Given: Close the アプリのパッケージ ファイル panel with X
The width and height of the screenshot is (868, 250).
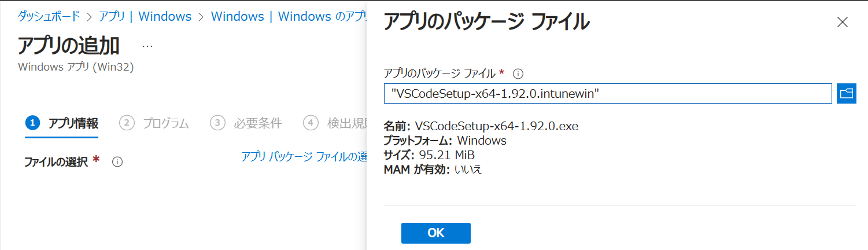Looking at the screenshot, I should (843, 23).
